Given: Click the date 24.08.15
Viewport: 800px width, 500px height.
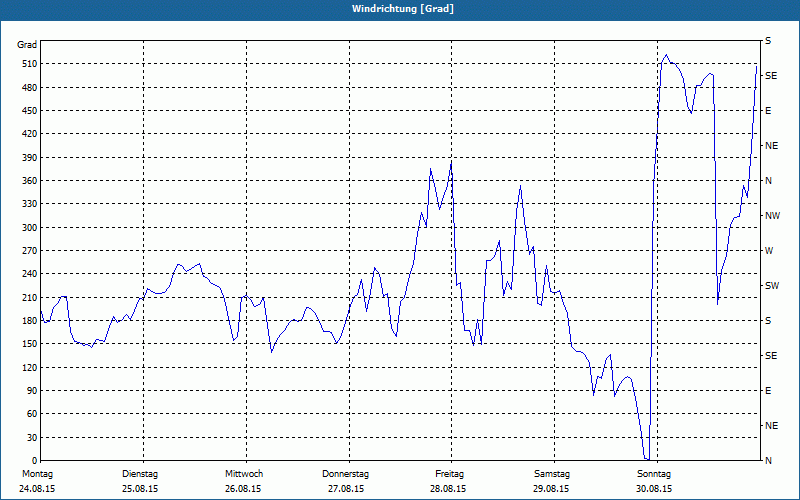Looking at the screenshot, I should pyautogui.click(x=37, y=489).
